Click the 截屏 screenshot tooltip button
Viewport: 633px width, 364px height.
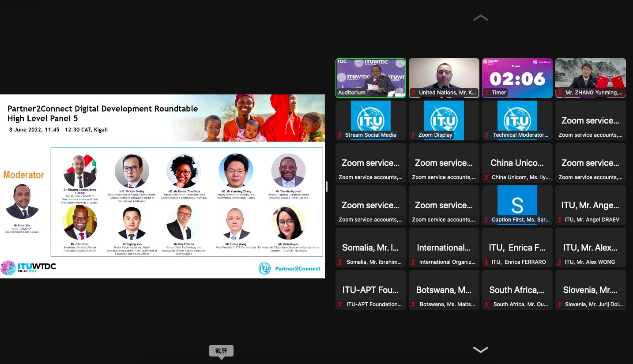[x=221, y=351]
